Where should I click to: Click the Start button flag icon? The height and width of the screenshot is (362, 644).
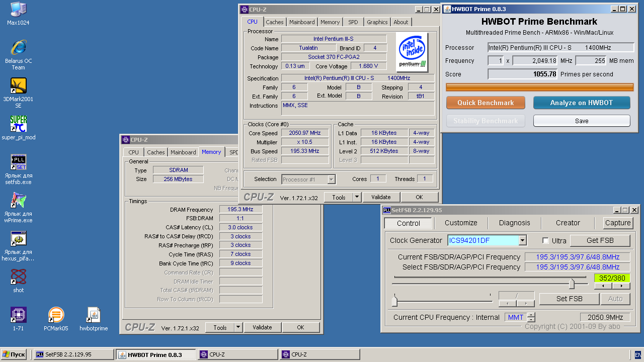pyautogui.click(x=6, y=354)
